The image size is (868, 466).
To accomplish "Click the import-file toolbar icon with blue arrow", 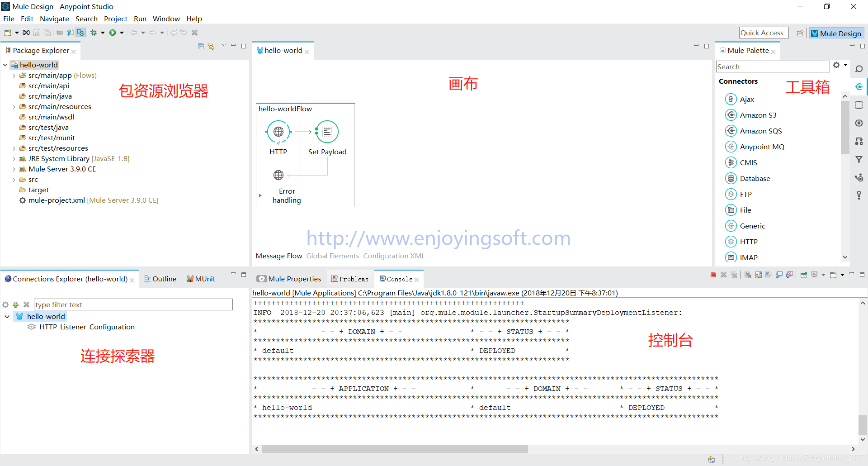I will coord(70,33).
